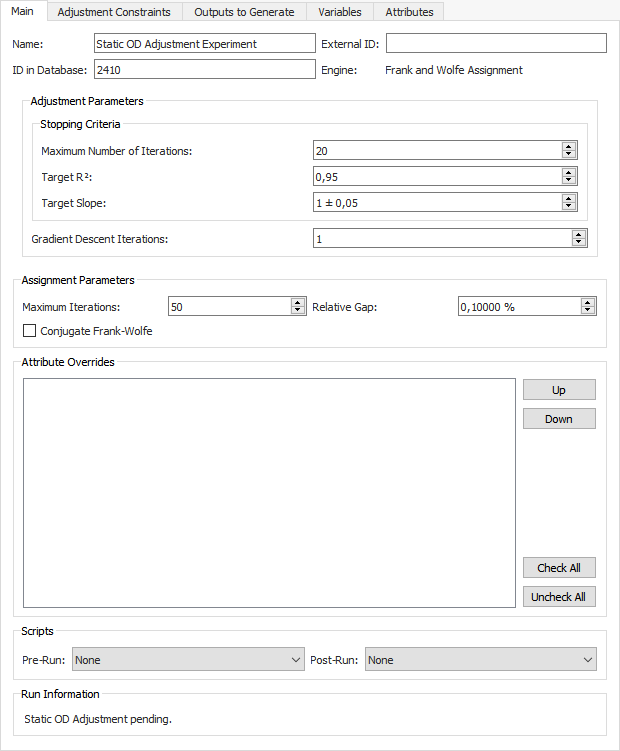
Task: Decrease assignment Maximum Iterations
Action: pos(298,309)
